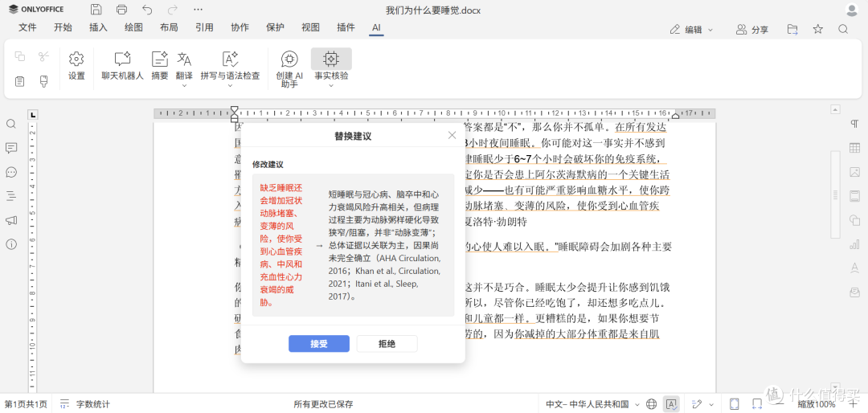Toggle track changes icon in status bar

coord(698,403)
